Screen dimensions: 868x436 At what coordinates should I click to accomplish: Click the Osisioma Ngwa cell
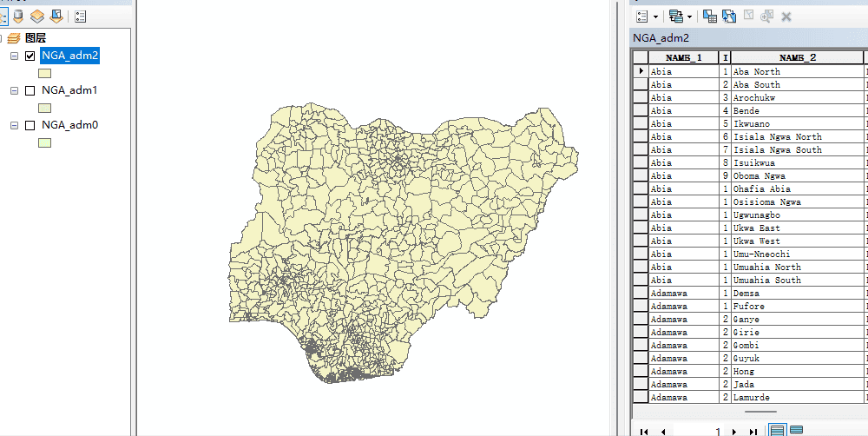click(798, 201)
